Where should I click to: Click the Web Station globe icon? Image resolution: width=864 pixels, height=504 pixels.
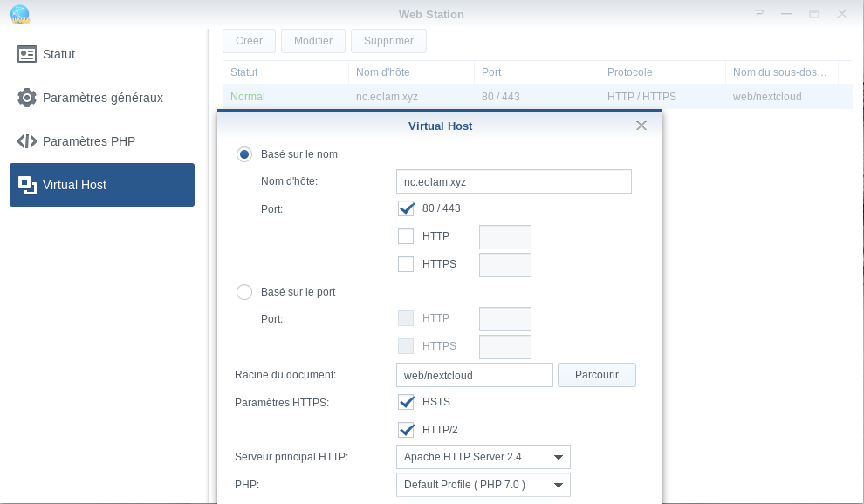coord(19,14)
